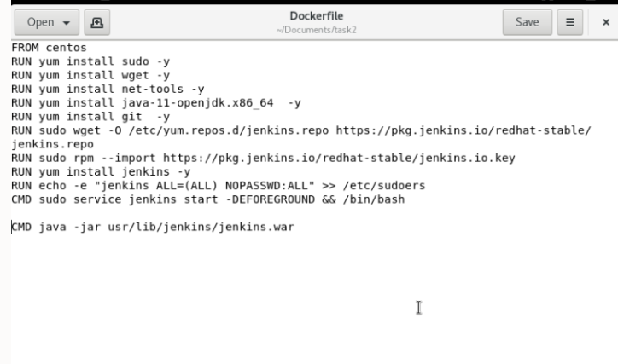Click the pkg.jenkins.io redhat-stable repo URL

pyautogui.click(x=463, y=130)
